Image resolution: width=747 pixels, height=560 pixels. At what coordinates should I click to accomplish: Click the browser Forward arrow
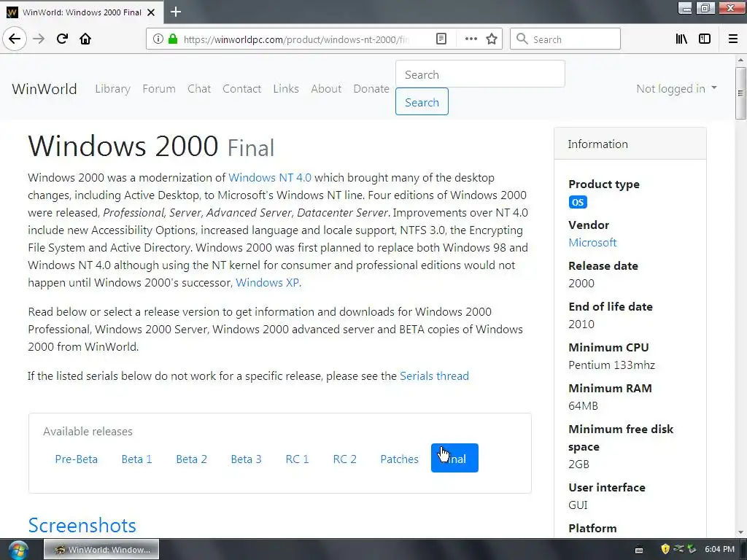(39, 39)
